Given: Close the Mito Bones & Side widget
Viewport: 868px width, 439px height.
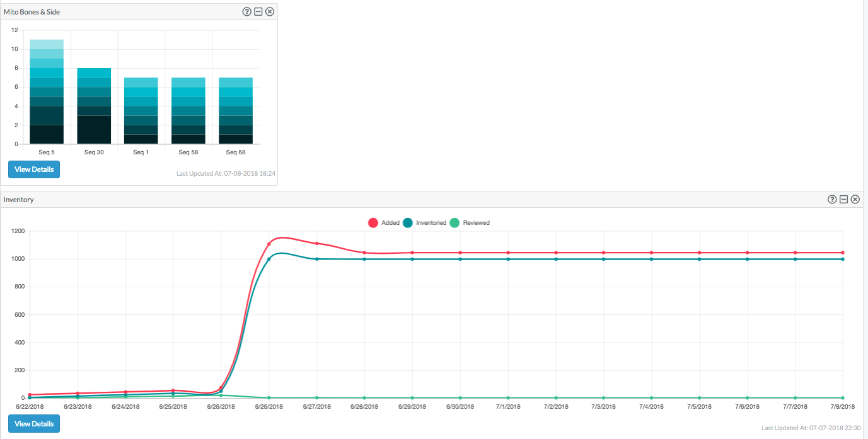Looking at the screenshot, I should (x=270, y=11).
